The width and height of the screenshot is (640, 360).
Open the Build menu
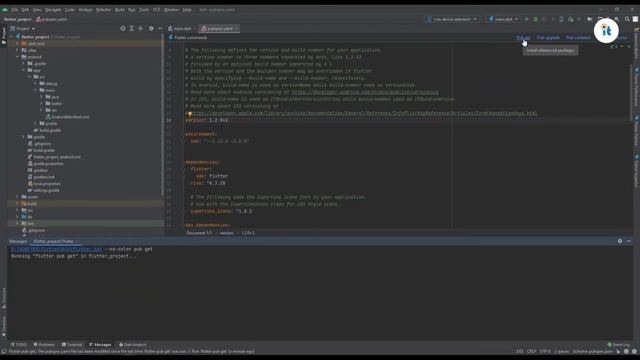[120, 9]
